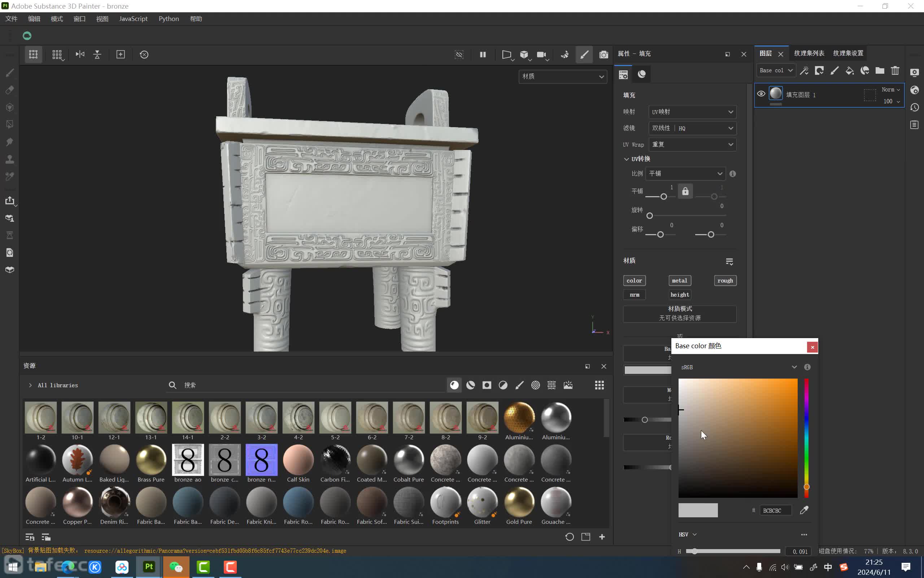The width and height of the screenshot is (924, 578).
Task: Open the 编辑 menu
Action: click(x=34, y=19)
